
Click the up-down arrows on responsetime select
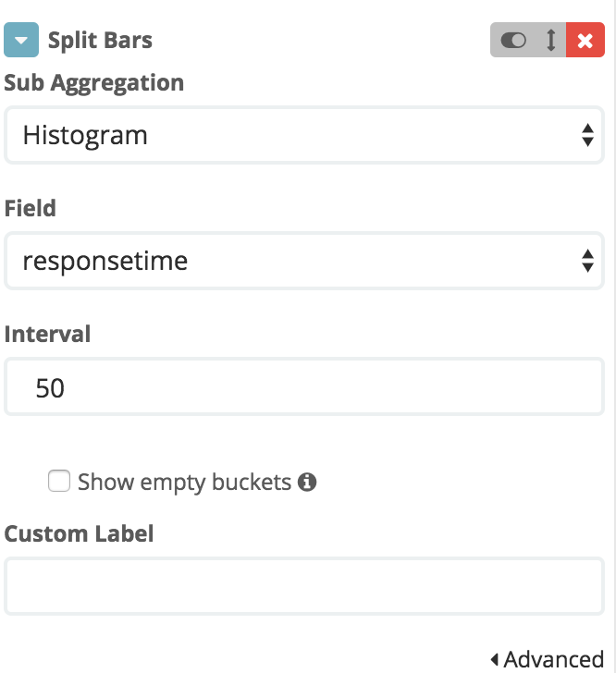pos(587,261)
